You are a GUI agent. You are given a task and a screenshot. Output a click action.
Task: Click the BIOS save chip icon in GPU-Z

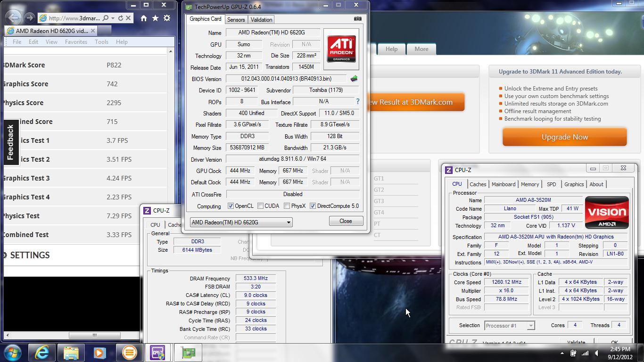354,79
